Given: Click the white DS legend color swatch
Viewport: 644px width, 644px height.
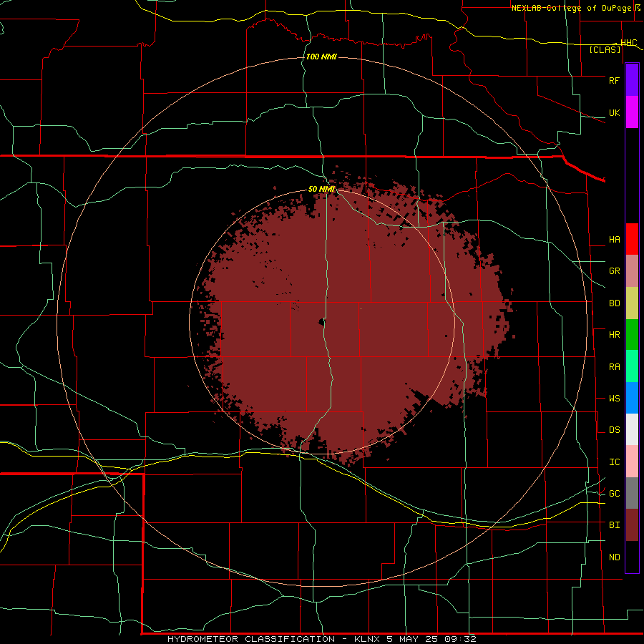Looking at the screenshot, I should [x=632, y=429].
